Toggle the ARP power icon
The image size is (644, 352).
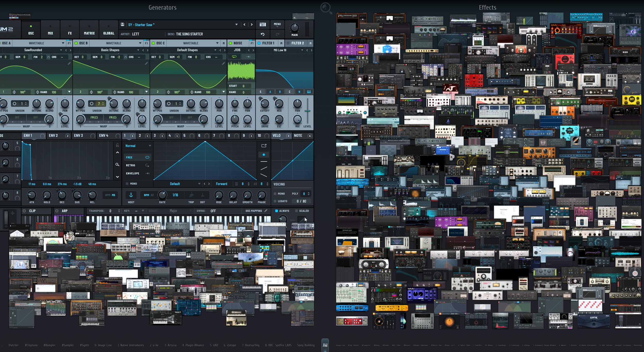coord(57,211)
